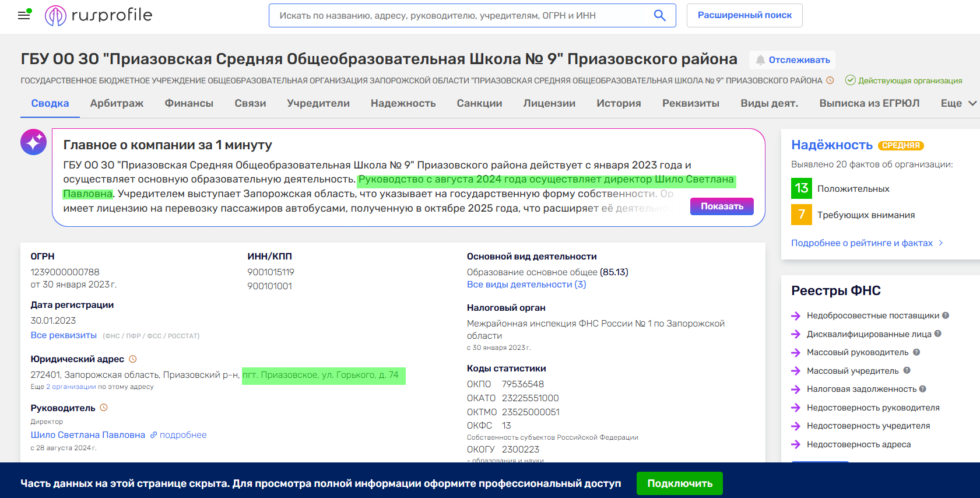The height and width of the screenshot is (498, 980).
Task: Open Дисквалифицированные лица registry
Action: click(869, 334)
